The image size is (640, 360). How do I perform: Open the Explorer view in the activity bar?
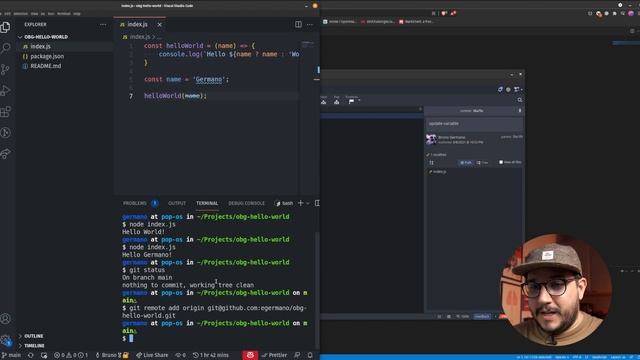(6, 27)
